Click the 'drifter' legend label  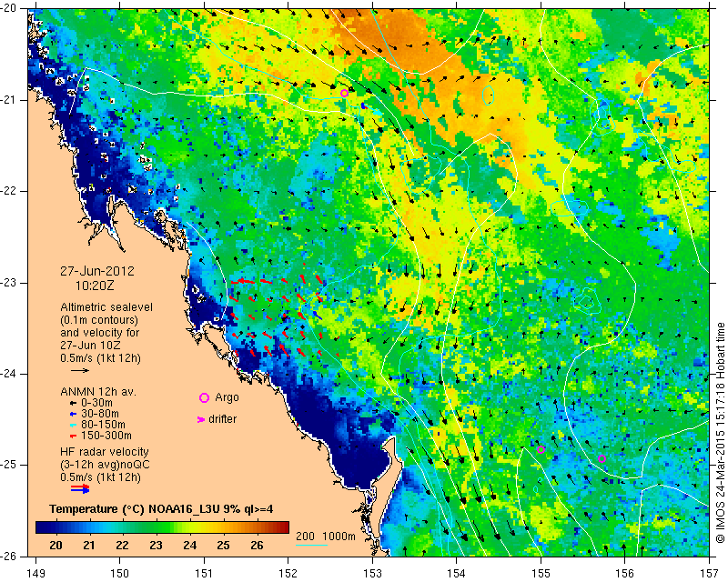point(222,419)
